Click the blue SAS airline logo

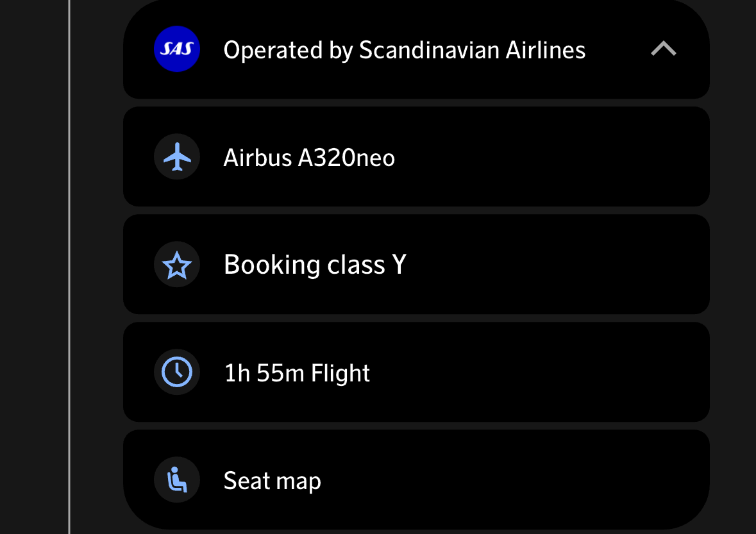click(177, 49)
